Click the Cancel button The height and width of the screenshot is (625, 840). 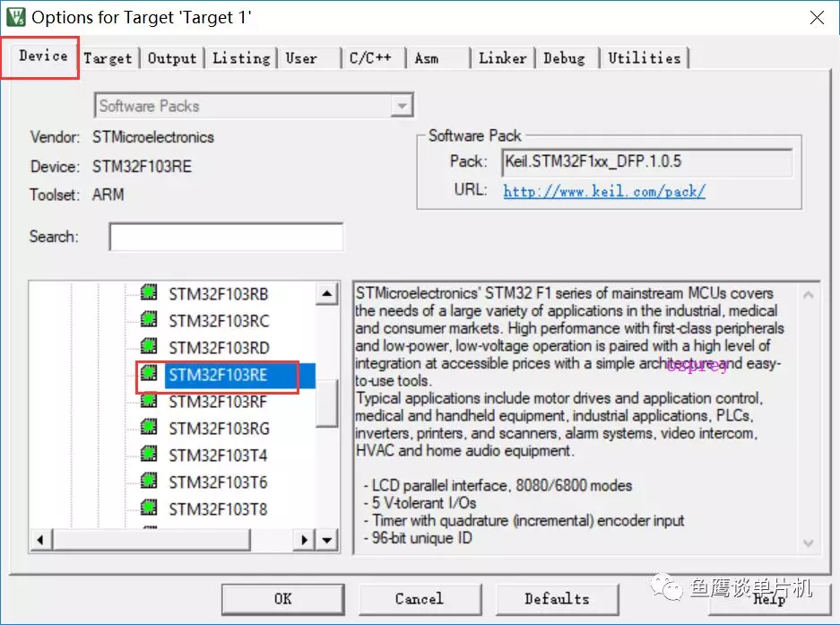click(420, 599)
